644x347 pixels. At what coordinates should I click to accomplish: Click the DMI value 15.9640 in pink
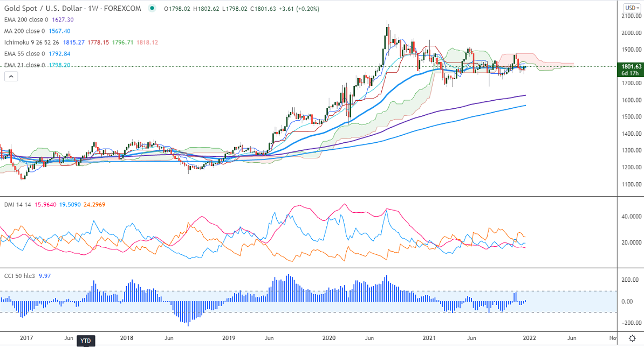(x=46, y=205)
